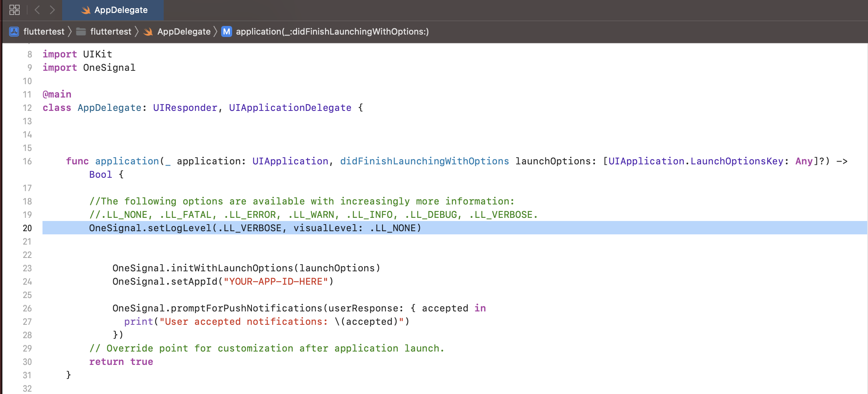Image resolution: width=868 pixels, height=394 pixels.
Task: Click line number 16 in gutter
Action: tap(27, 161)
